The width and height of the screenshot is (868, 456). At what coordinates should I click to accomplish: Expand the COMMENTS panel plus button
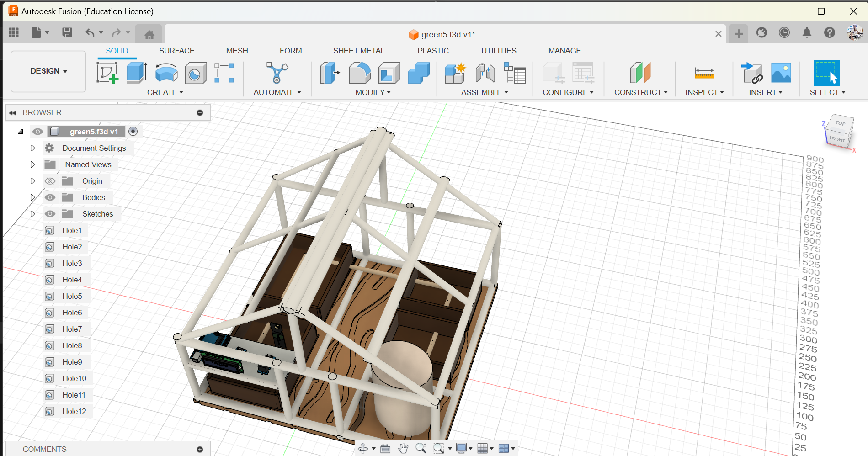tap(200, 450)
